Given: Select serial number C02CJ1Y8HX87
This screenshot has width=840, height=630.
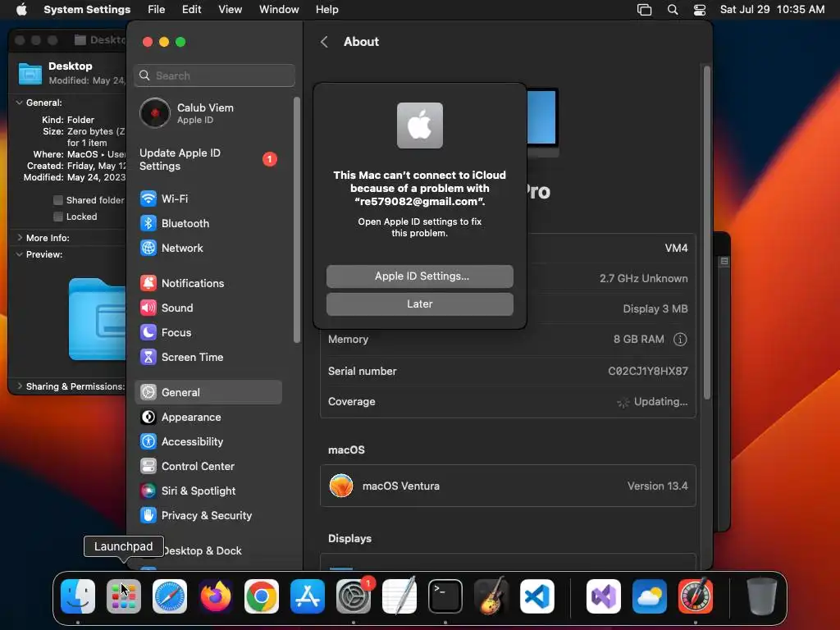Looking at the screenshot, I should (648, 372).
